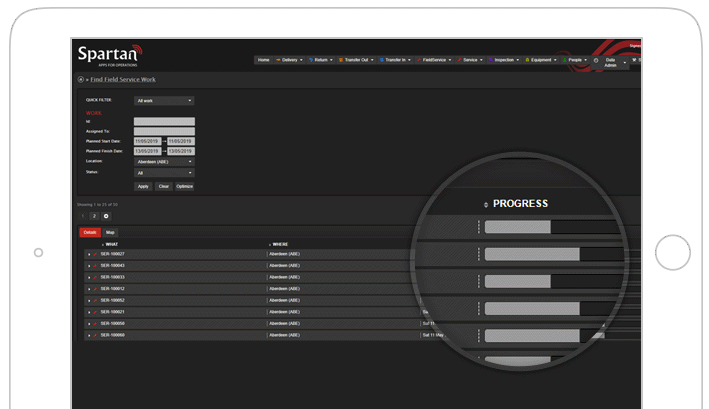The image size is (709, 409).
Task: Select the SER-100052 work ID text
Action: 113,301
